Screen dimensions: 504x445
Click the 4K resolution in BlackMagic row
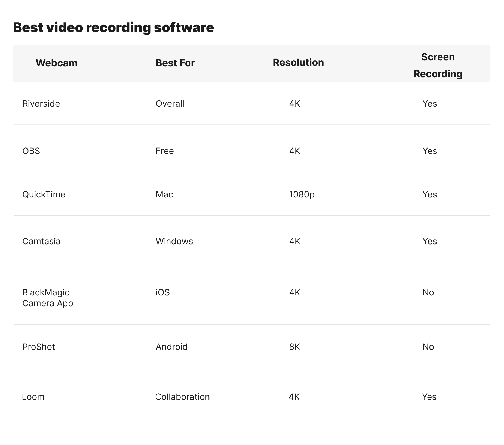[294, 292]
